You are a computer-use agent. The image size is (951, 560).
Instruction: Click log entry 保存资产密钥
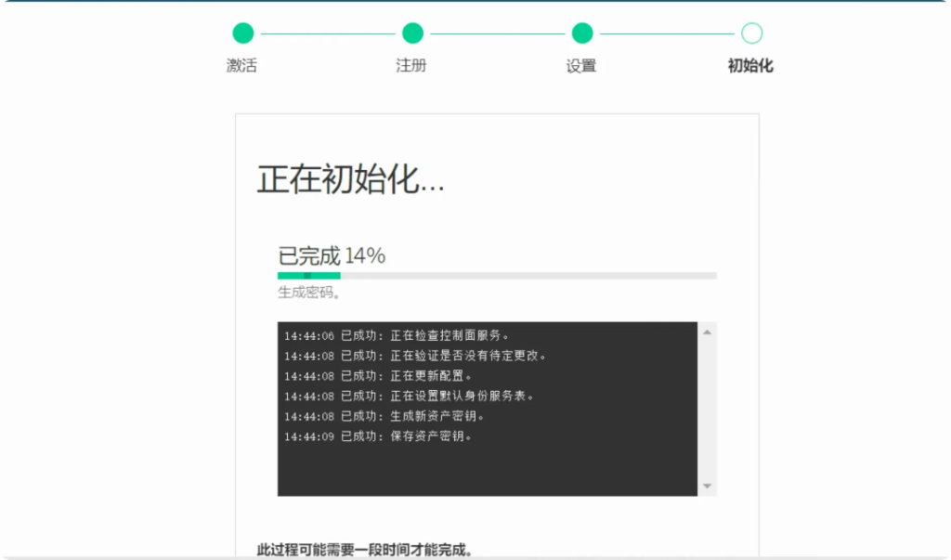378,436
